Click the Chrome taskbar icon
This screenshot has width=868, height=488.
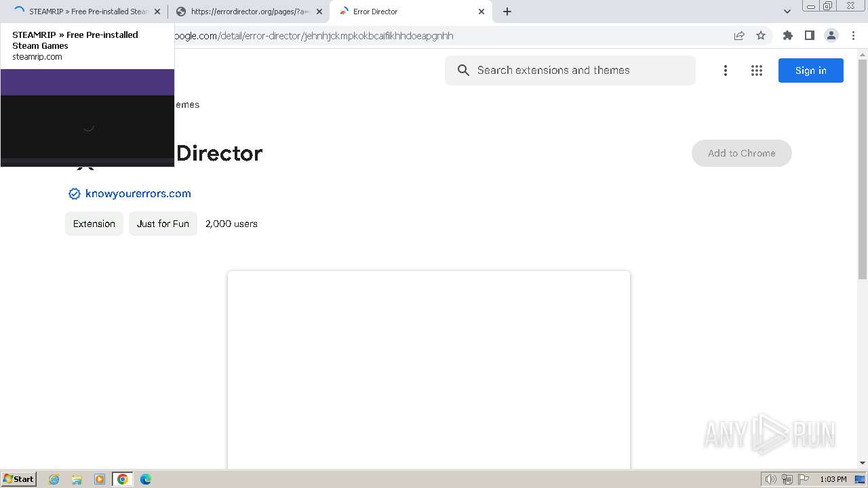pyautogui.click(x=123, y=479)
